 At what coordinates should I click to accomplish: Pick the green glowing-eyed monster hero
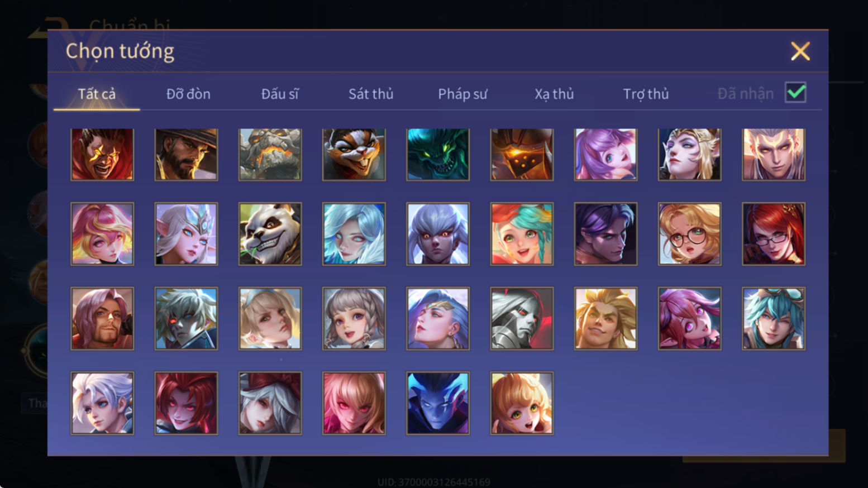coord(438,155)
